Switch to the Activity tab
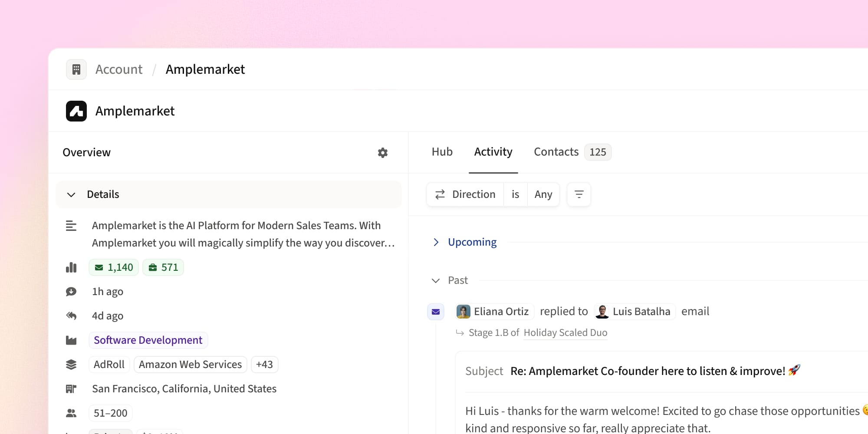 (493, 152)
